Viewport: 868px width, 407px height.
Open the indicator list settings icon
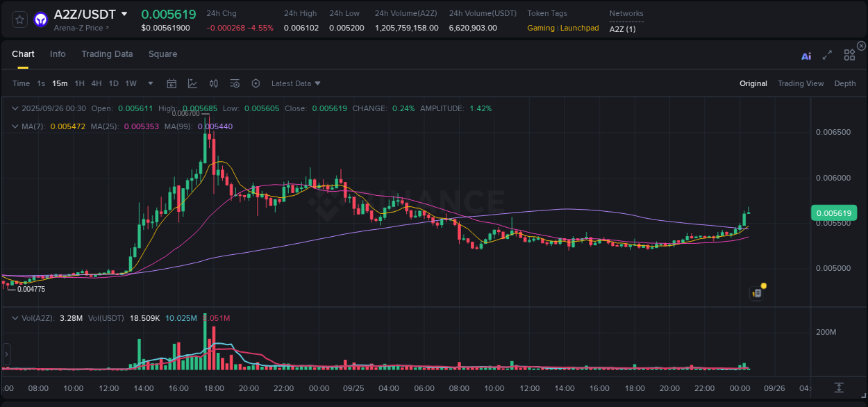(235, 83)
